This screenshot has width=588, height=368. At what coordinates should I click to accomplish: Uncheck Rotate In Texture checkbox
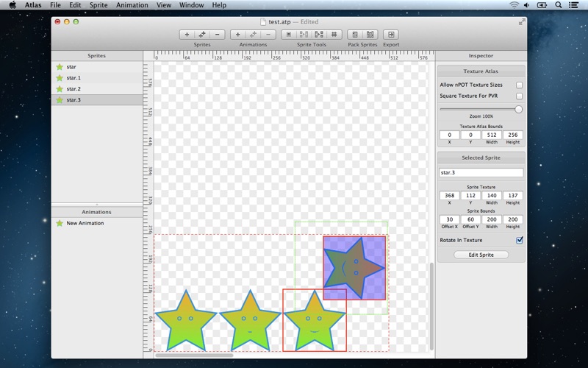click(x=519, y=240)
